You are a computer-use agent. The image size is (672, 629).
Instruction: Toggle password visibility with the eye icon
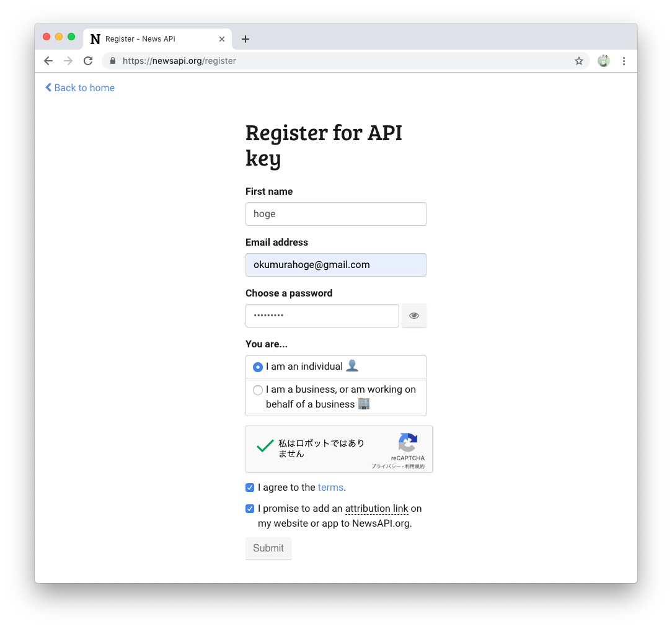(413, 315)
